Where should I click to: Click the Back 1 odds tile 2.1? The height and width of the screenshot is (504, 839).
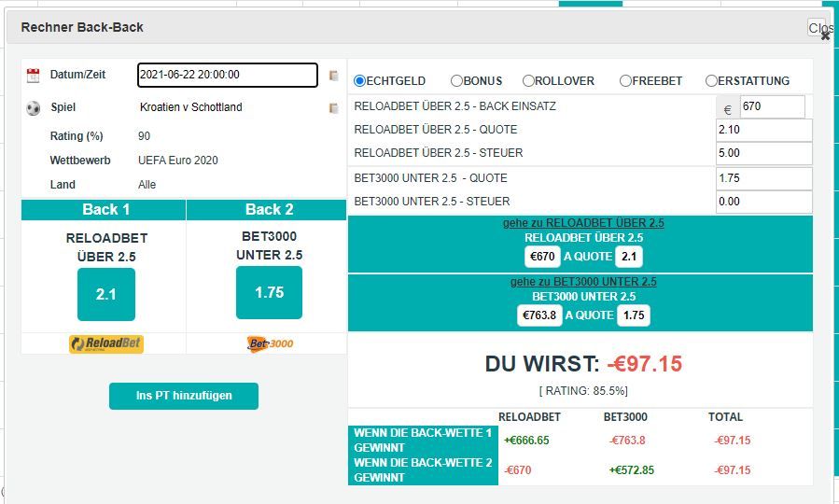pos(106,294)
